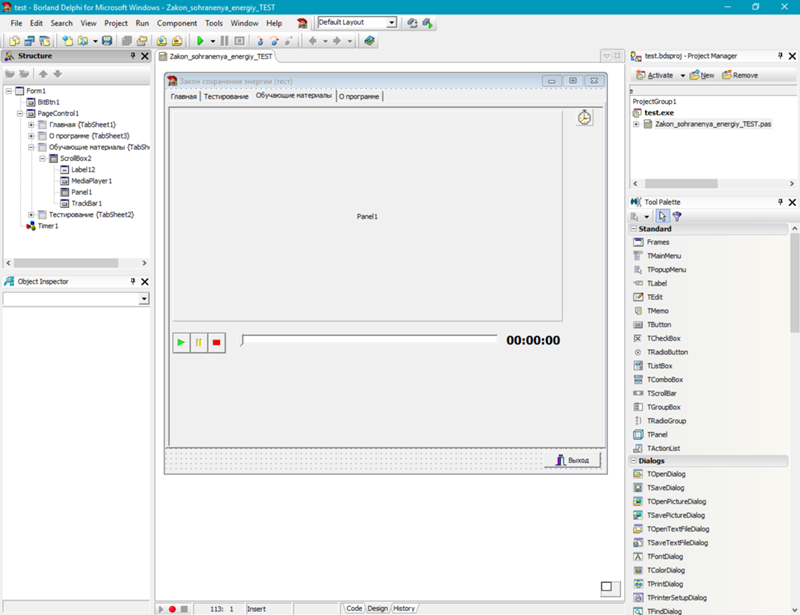Switch to the Тестирование tab on the form
This screenshot has width=800, height=615.
pyautogui.click(x=226, y=97)
